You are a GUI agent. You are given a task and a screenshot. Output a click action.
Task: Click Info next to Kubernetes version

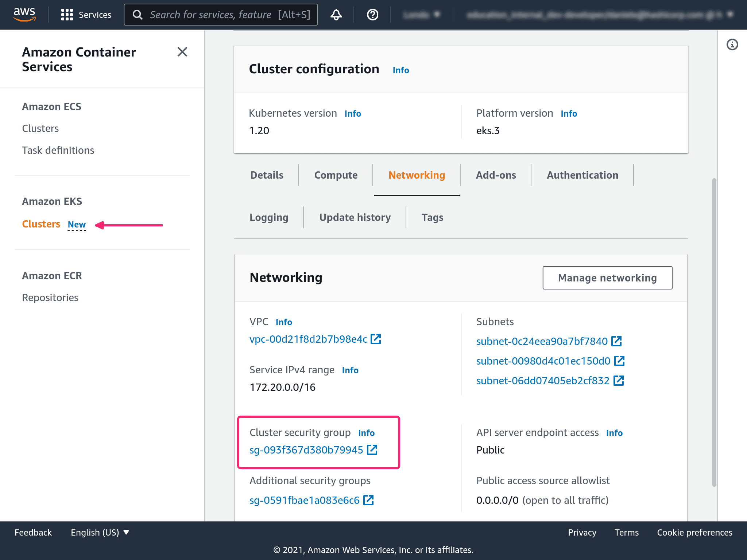(x=353, y=113)
